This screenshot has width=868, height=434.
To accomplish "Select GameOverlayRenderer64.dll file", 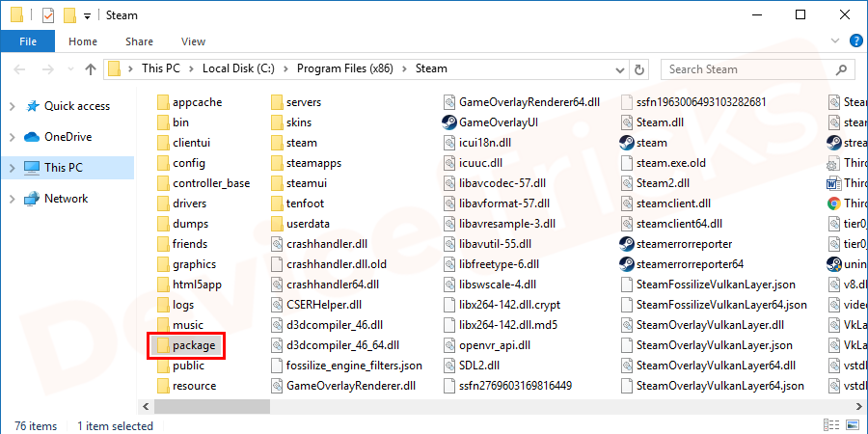I will coord(522,102).
